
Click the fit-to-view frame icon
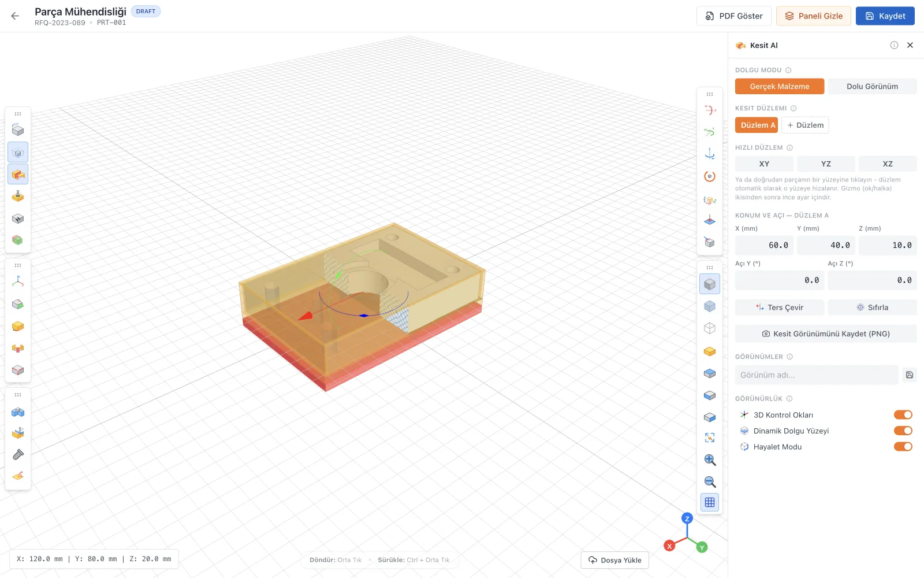[x=710, y=438]
